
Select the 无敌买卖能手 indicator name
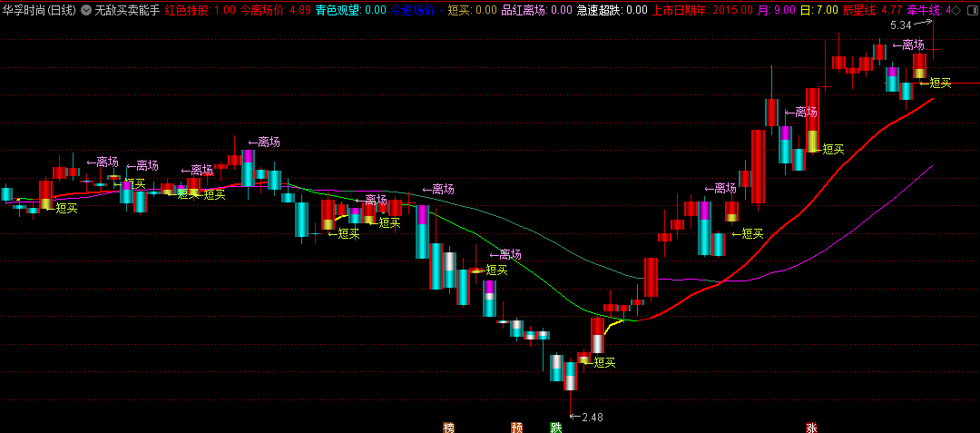click(127, 10)
